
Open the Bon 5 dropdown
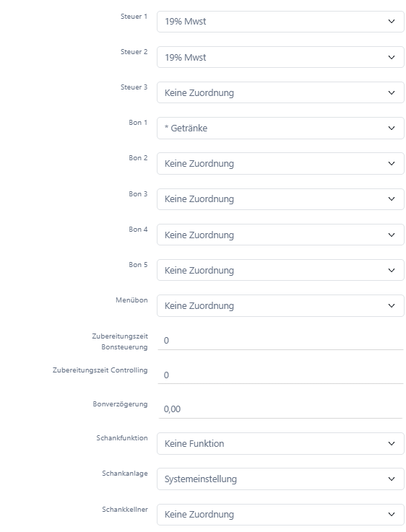[280, 270]
